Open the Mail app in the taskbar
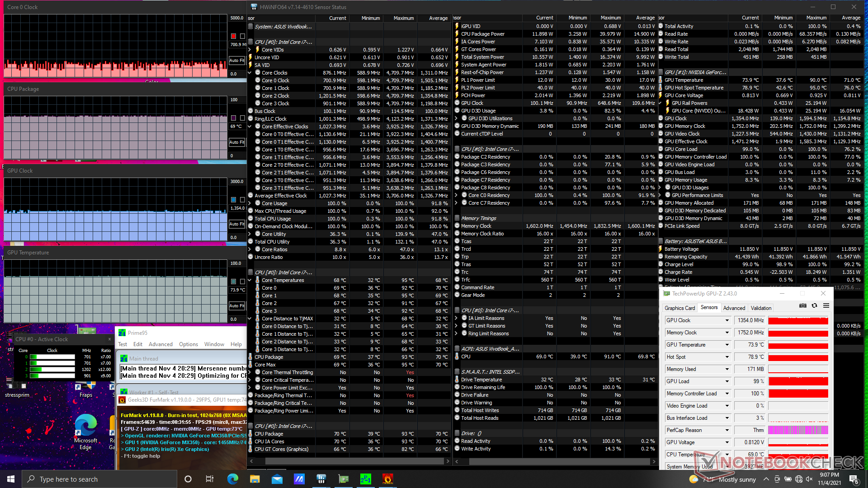This screenshot has height=488, width=868. [277, 479]
